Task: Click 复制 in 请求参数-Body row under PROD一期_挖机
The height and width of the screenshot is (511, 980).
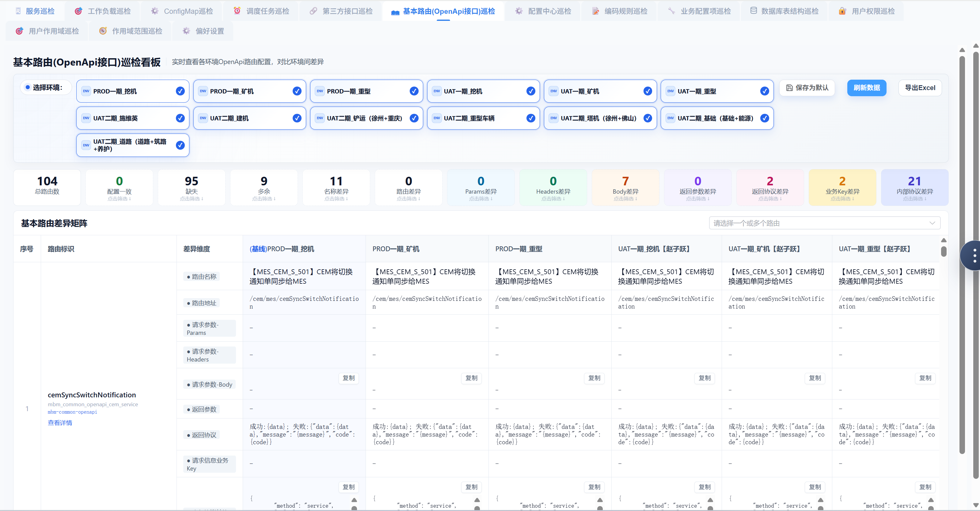Action: pos(348,378)
